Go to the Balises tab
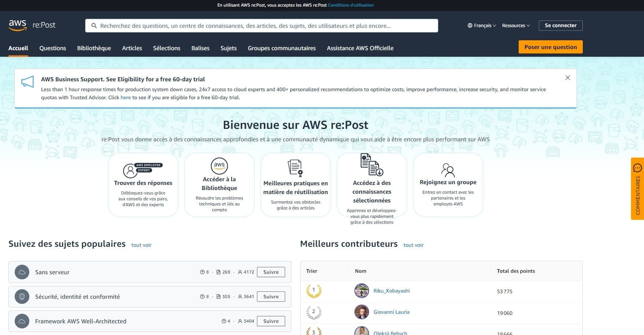 [200, 48]
